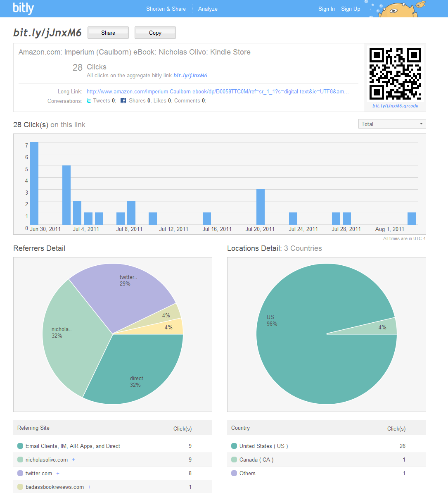Screen dimensions: 448x493
Task: Click the 'Referrers Detail' heading
Action: pyautogui.click(x=39, y=248)
